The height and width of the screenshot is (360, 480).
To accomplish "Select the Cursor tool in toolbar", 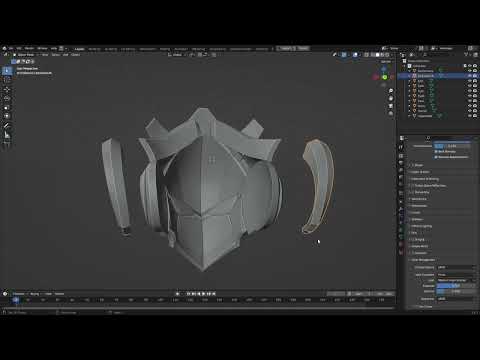I will [x=7, y=80].
